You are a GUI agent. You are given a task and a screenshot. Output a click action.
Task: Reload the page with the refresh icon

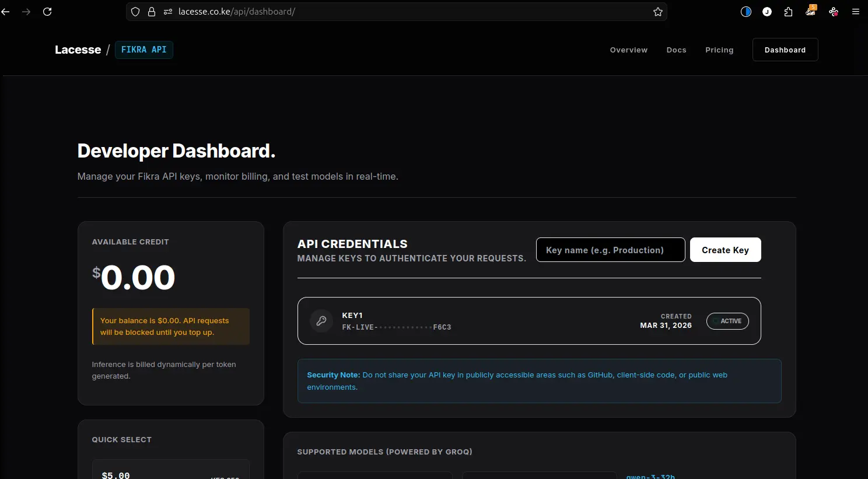[x=47, y=12]
